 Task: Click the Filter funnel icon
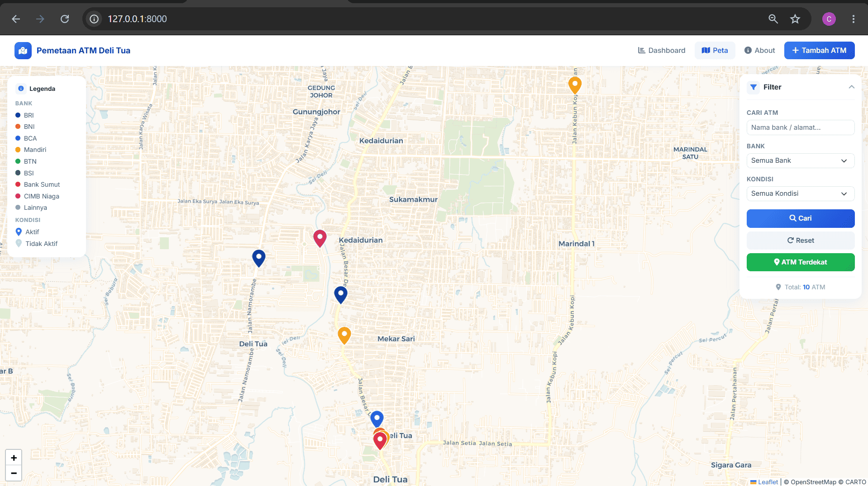point(754,87)
